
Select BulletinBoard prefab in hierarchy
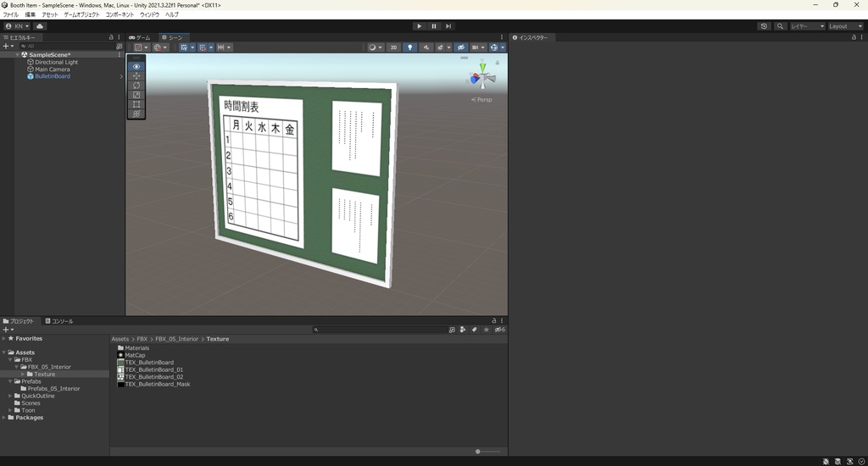point(53,76)
